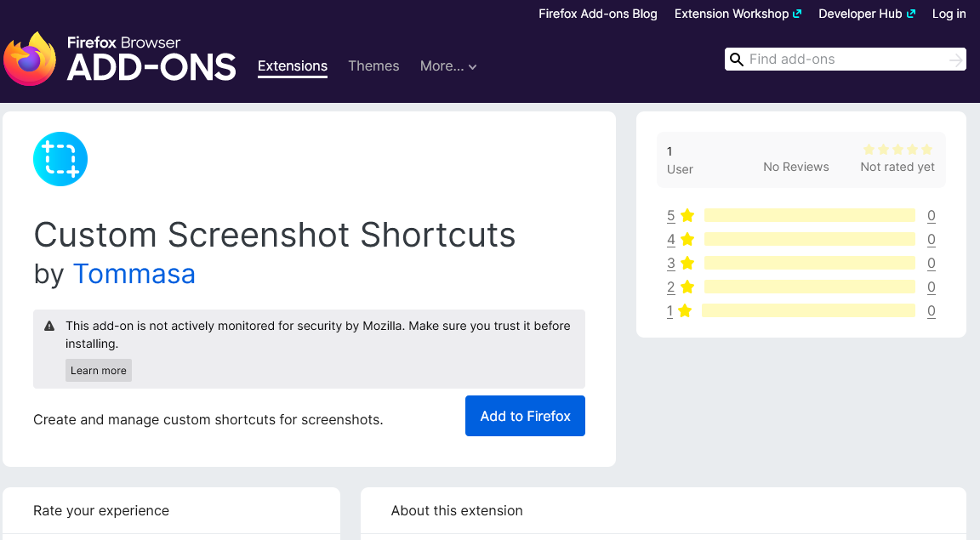Click the warning triangle icon in notice
This screenshot has width=980, height=540.
(49, 326)
